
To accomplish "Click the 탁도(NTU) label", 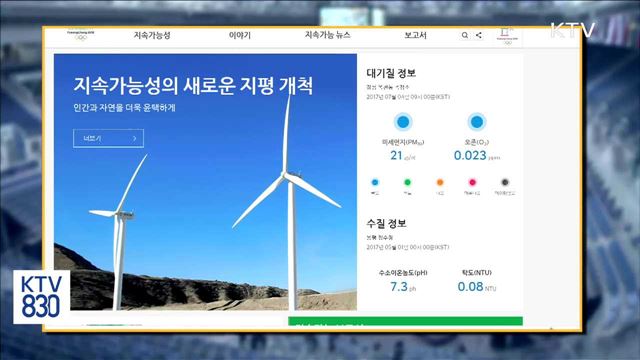I will coord(477,273).
